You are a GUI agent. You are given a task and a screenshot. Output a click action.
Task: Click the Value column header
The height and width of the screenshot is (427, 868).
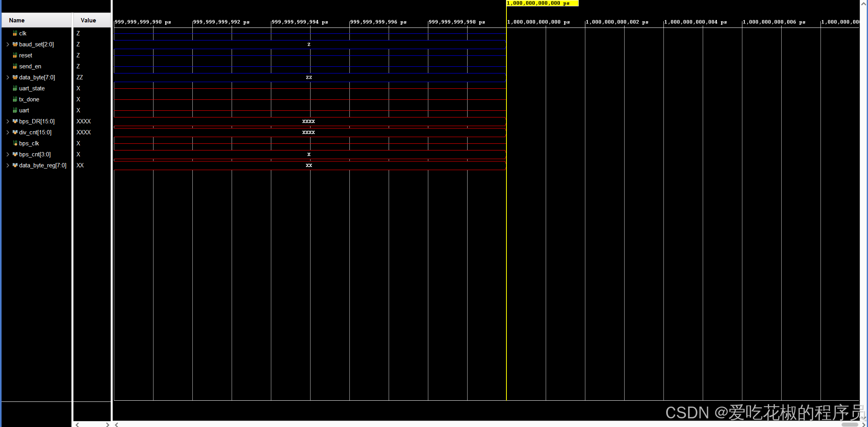coord(88,20)
